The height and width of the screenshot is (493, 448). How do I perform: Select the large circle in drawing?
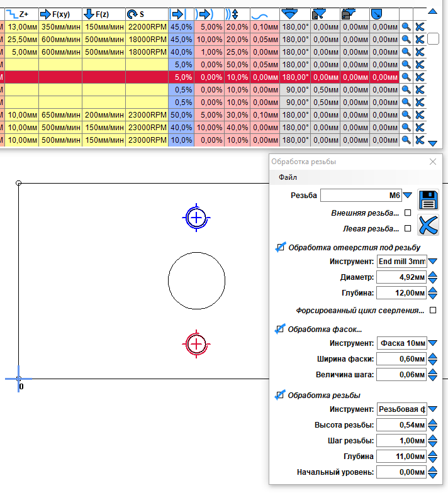coord(196,280)
